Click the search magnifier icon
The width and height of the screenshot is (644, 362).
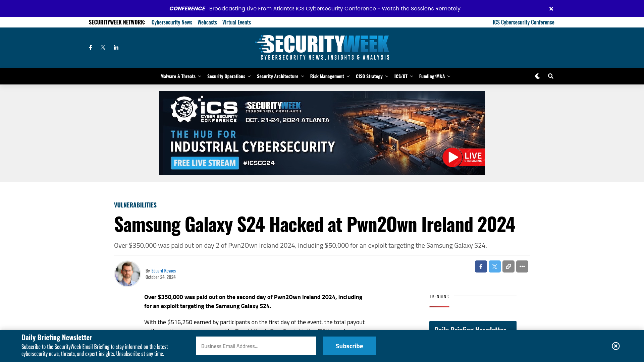point(550,76)
